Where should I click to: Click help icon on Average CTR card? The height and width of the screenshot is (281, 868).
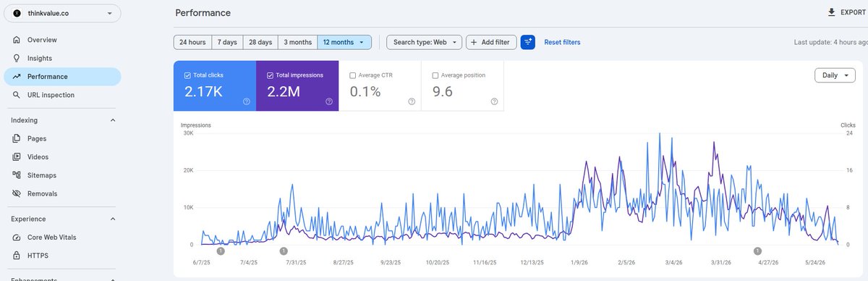(412, 101)
